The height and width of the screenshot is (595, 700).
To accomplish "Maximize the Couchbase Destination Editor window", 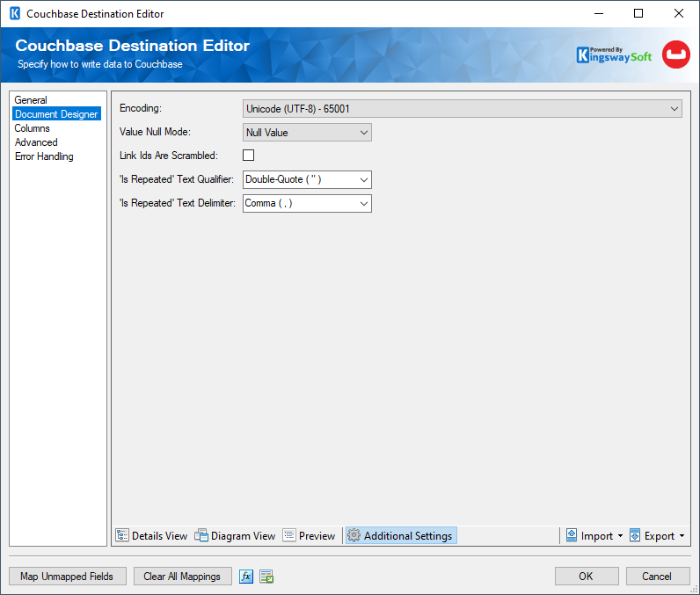I will (x=638, y=13).
